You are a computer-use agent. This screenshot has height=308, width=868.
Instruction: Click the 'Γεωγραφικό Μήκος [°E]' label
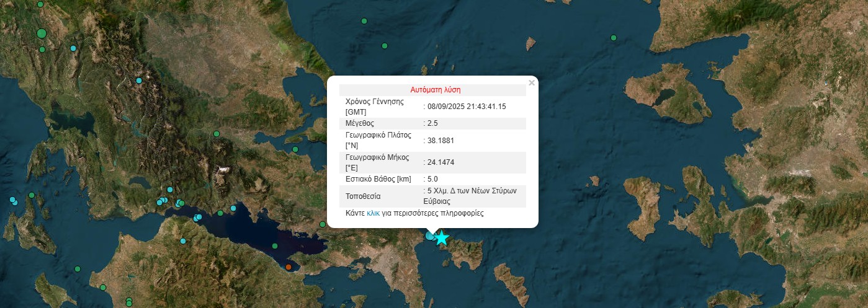(377, 162)
